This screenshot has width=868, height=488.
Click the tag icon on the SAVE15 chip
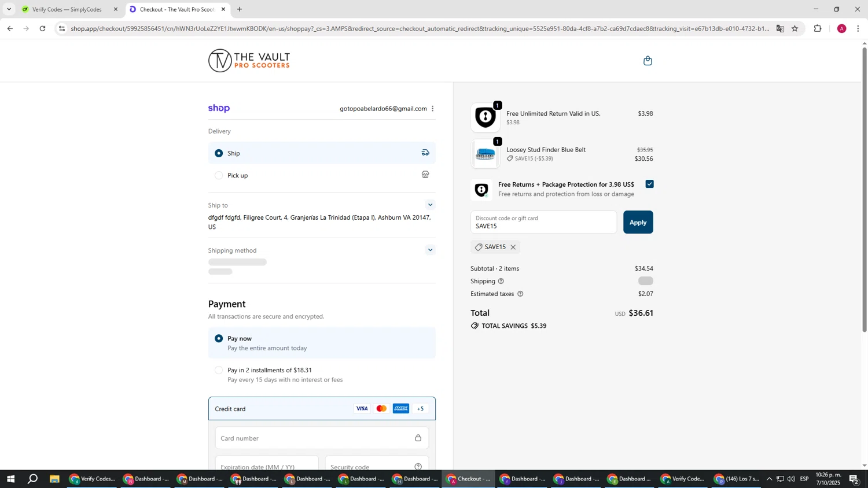pos(479,247)
